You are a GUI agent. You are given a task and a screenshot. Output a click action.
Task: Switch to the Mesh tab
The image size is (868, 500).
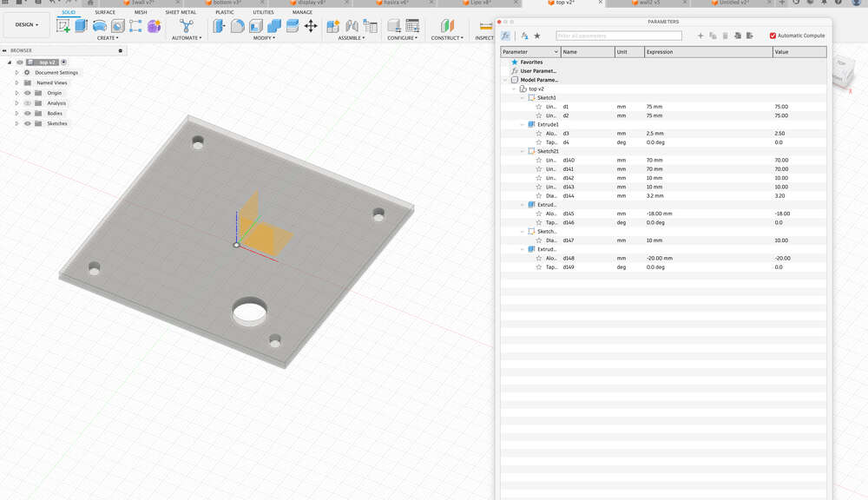[141, 12]
